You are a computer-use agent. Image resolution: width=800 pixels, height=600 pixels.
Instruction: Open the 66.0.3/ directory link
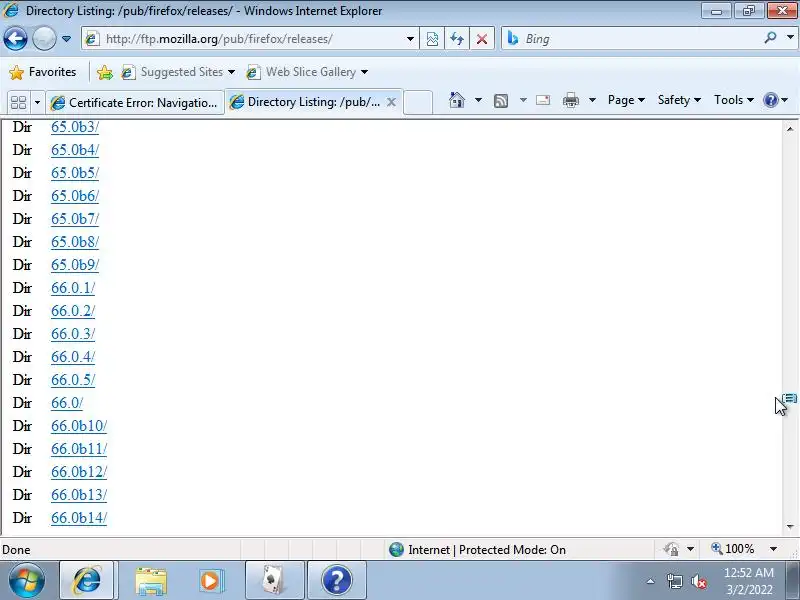73,334
